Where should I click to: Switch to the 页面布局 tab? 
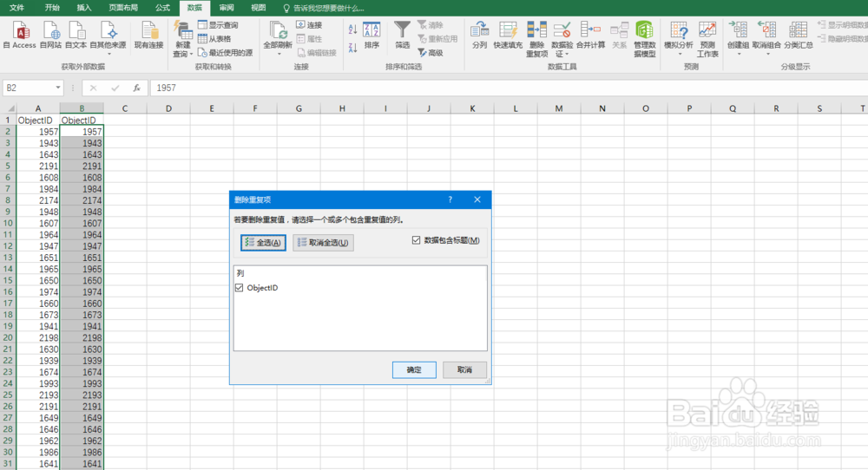pyautogui.click(x=123, y=8)
